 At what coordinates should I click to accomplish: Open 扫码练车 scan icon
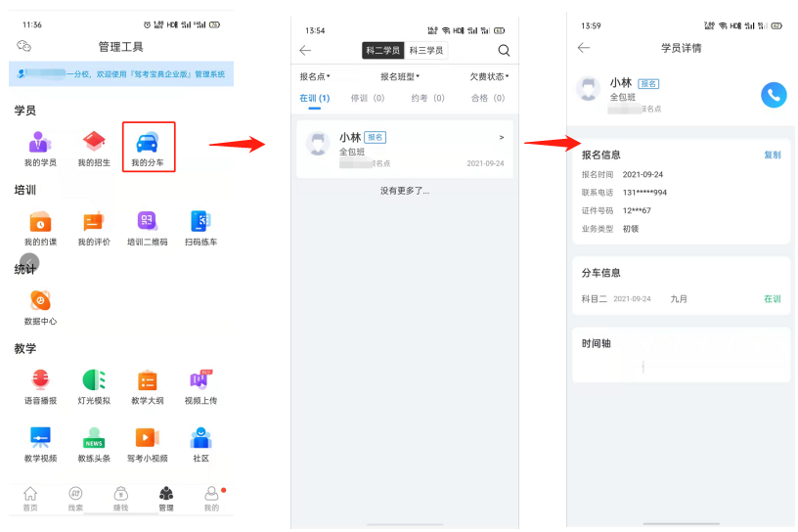pyautogui.click(x=201, y=228)
